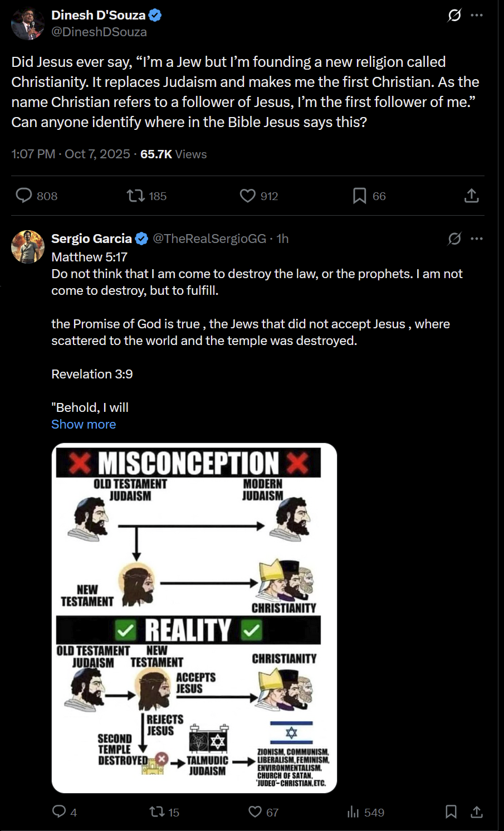Expand reply text with Show more
504x831 pixels.
click(x=84, y=424)
